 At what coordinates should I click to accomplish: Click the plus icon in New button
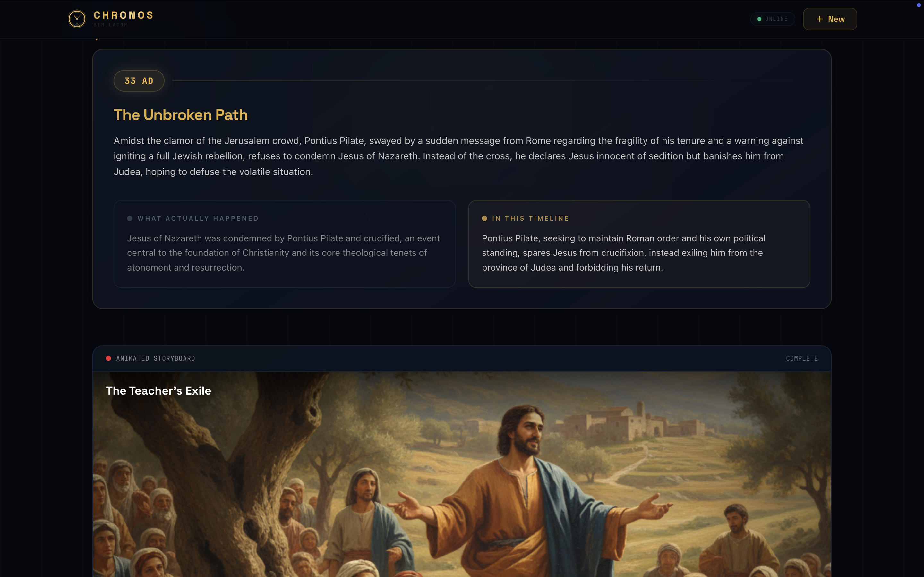819,19
